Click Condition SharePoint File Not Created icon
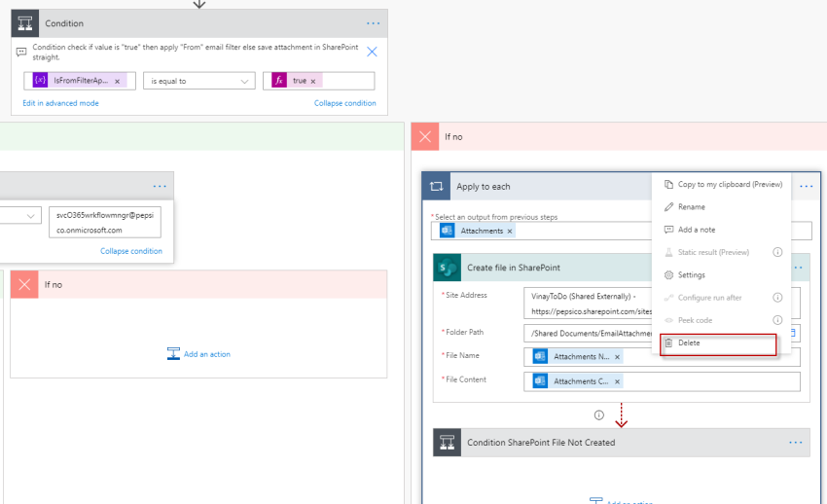This screenshot has height=504, width=827. tap(448, 443)
